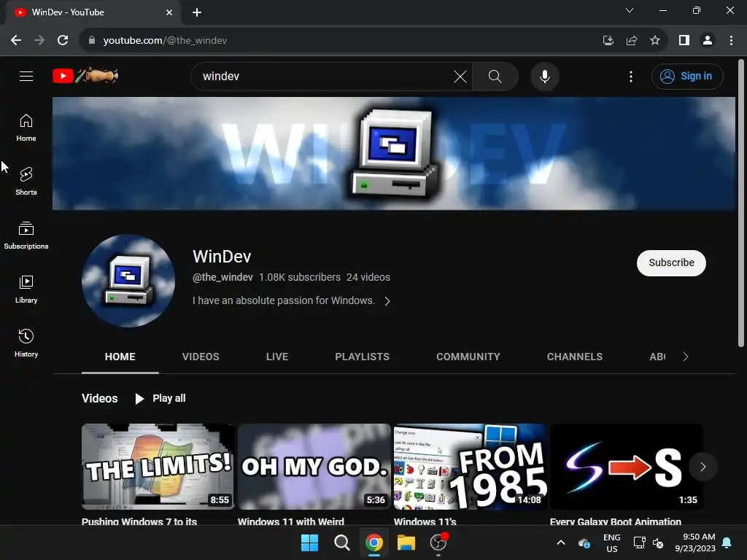Screen dimensions: 747x560
Task: Switch to the CHANNELS tab
Action: [575, 357]
